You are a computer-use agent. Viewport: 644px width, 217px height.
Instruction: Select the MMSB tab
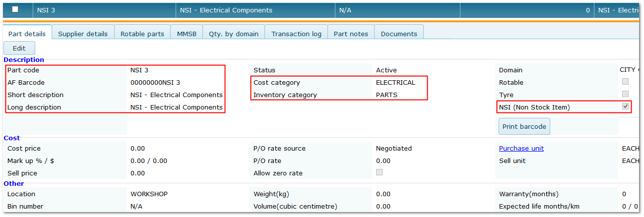pyautogui.click(x=187, y=34)
